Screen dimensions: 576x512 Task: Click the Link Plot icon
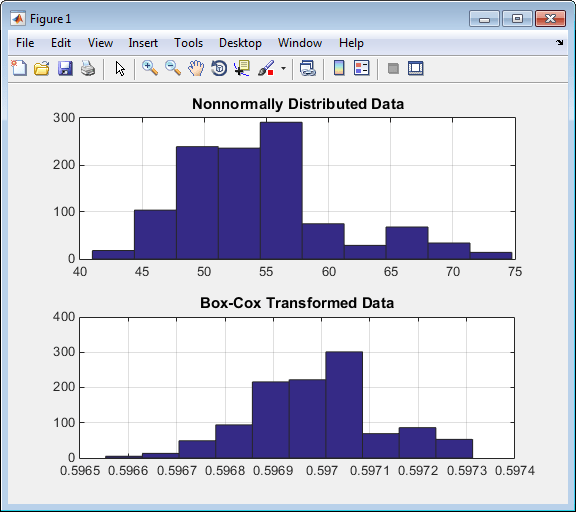coord(307,68)
